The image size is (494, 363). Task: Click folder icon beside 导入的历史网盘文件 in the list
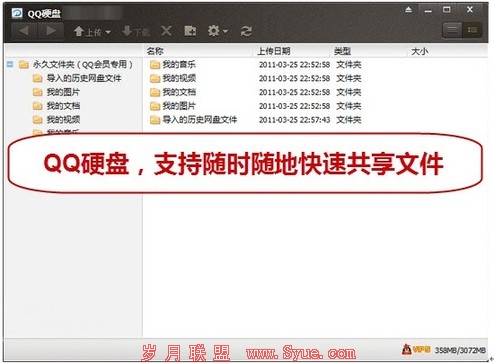(155, 120)
